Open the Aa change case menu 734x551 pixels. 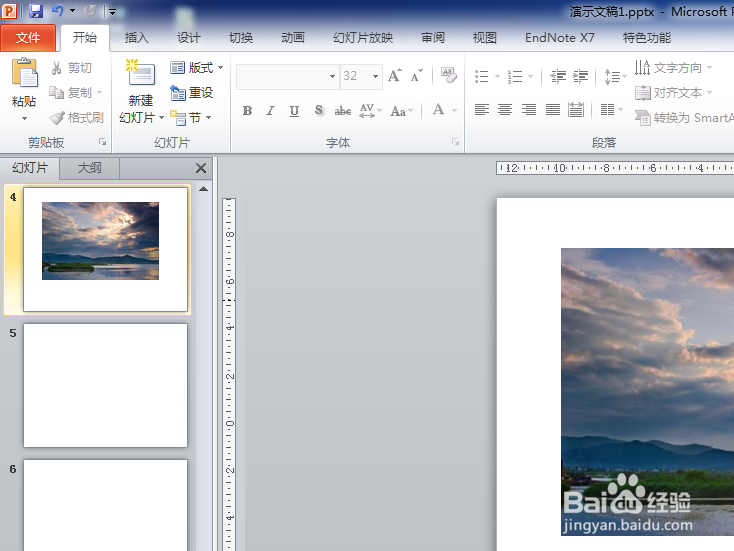click(402, 111)
